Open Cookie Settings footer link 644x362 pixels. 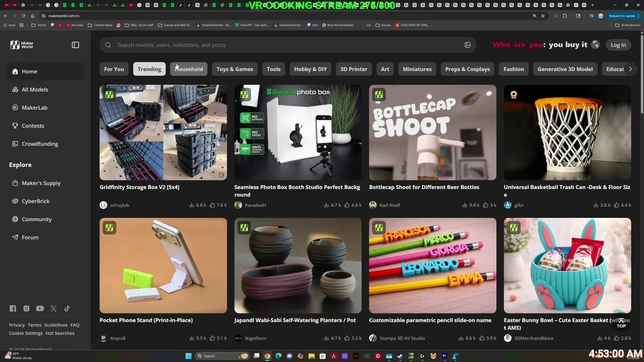[26, 333]
